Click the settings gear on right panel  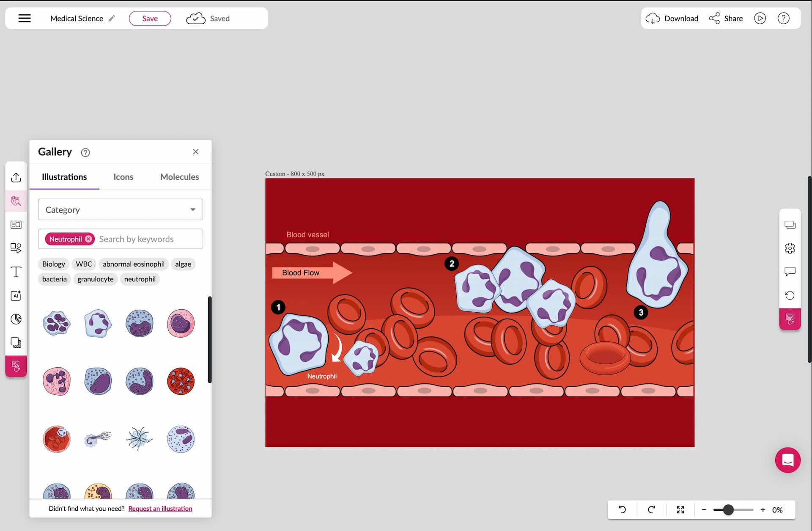(x=790, y=248)
